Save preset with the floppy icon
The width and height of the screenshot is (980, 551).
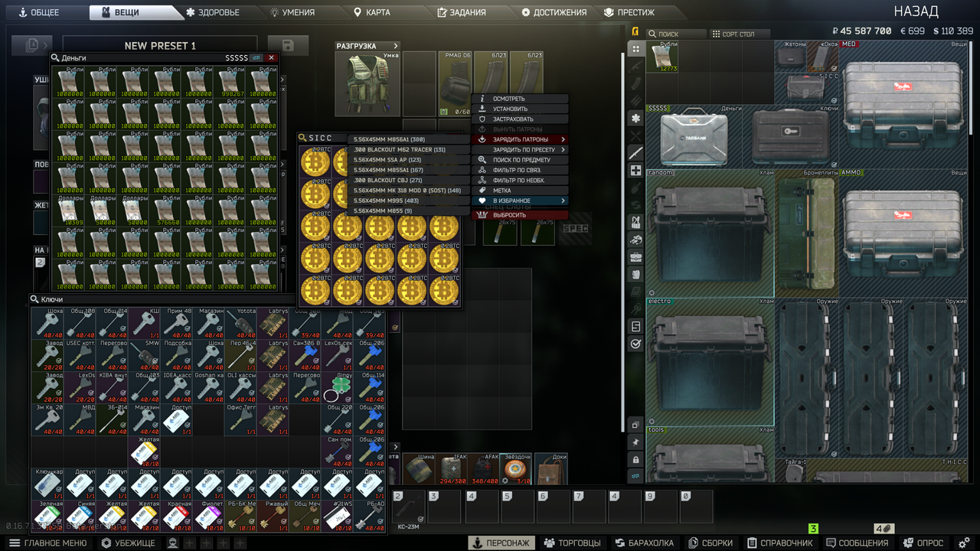pyautogui.click(x=288, y=46)
